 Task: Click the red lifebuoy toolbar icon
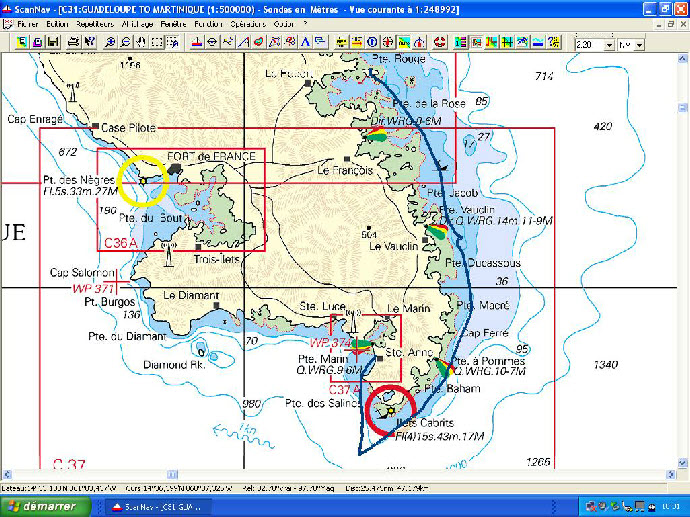pyautogui.click(x=439, y=43)
